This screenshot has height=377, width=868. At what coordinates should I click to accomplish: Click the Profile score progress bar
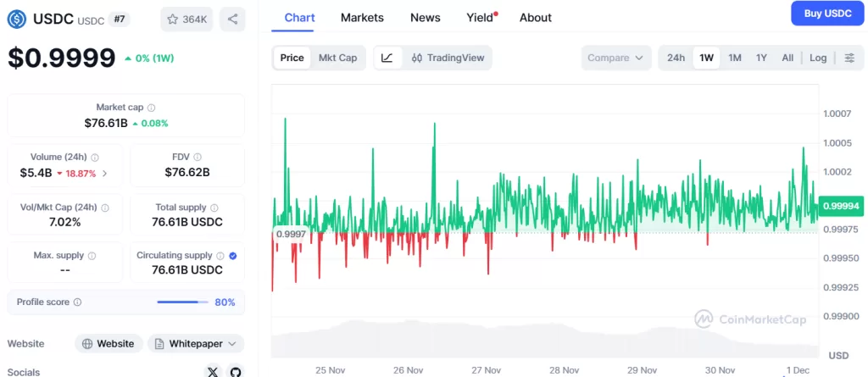click(182, 302)
